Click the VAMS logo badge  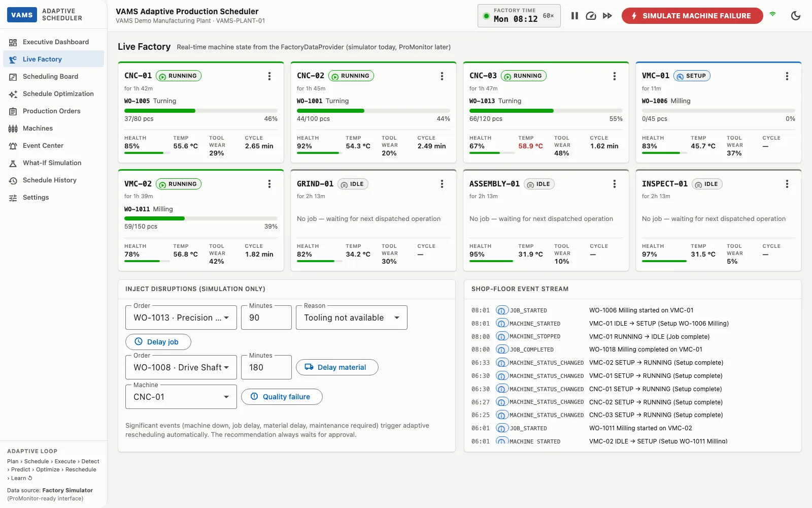pyautogui.click(x=22, y=15)
